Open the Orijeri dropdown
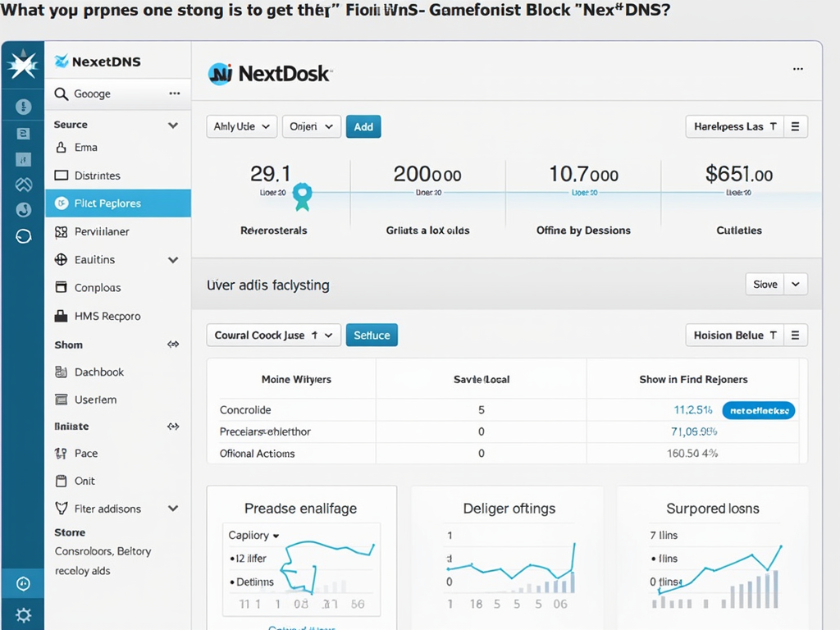Screen dimensions: 840x630 click(311, 126)
